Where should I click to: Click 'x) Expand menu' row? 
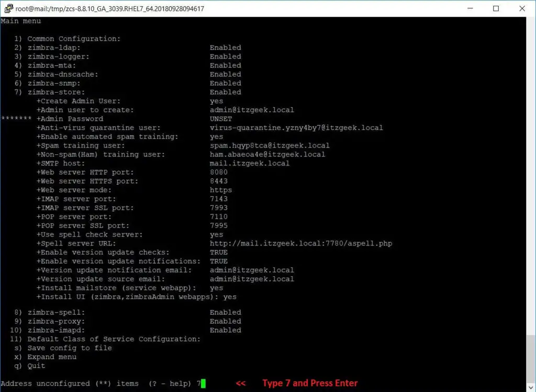click(45, 356)
